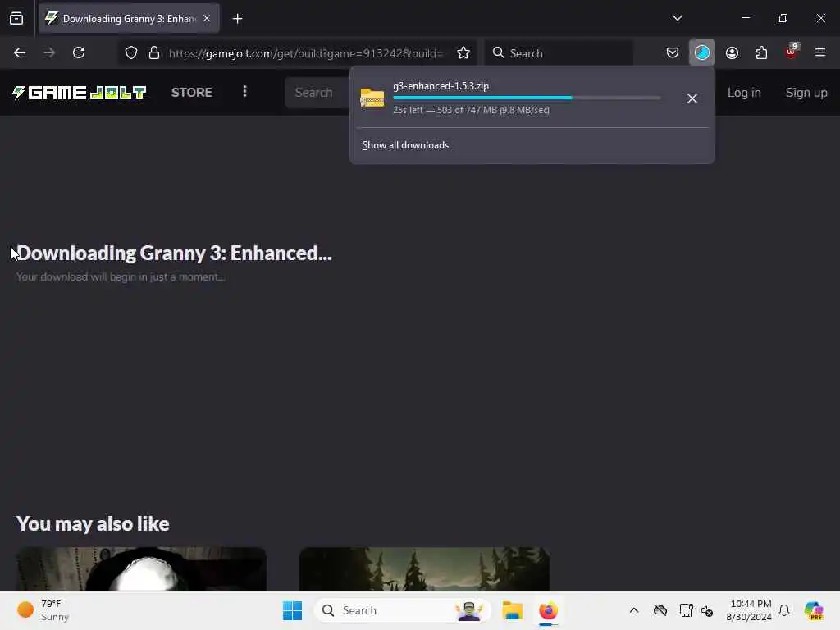Click the Firefox taskbar icon

(548, 610)
